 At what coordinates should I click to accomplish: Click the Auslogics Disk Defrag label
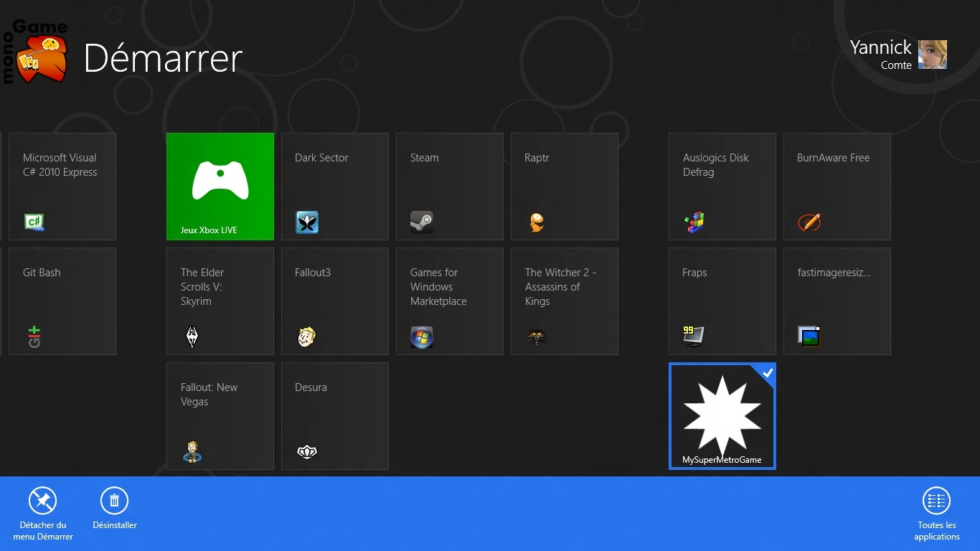[716, 165]
